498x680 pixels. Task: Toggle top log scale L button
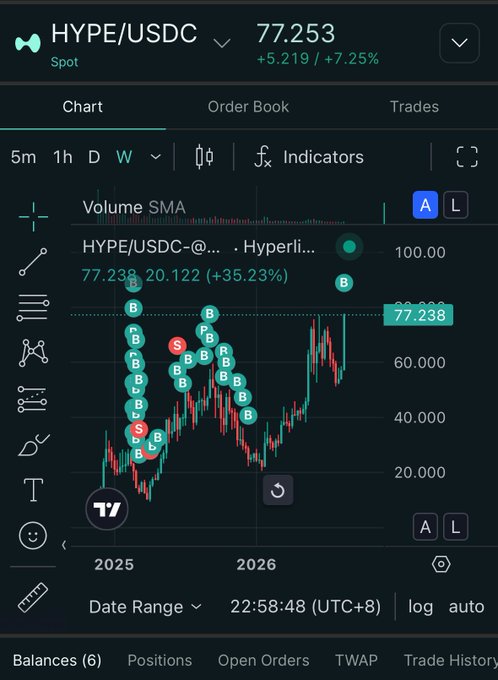pyautogui.click(x=455, y=205)
